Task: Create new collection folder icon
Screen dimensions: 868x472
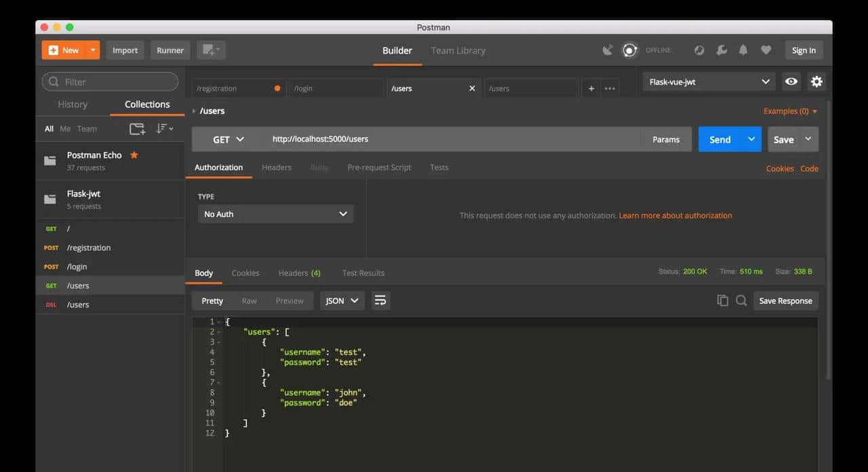Action: (137, 129)
